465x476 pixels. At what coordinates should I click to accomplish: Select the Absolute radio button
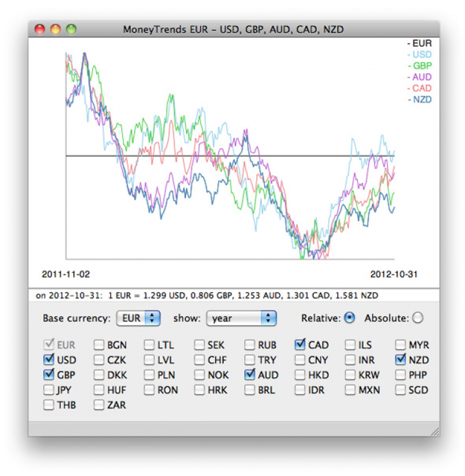click(417, 318)
